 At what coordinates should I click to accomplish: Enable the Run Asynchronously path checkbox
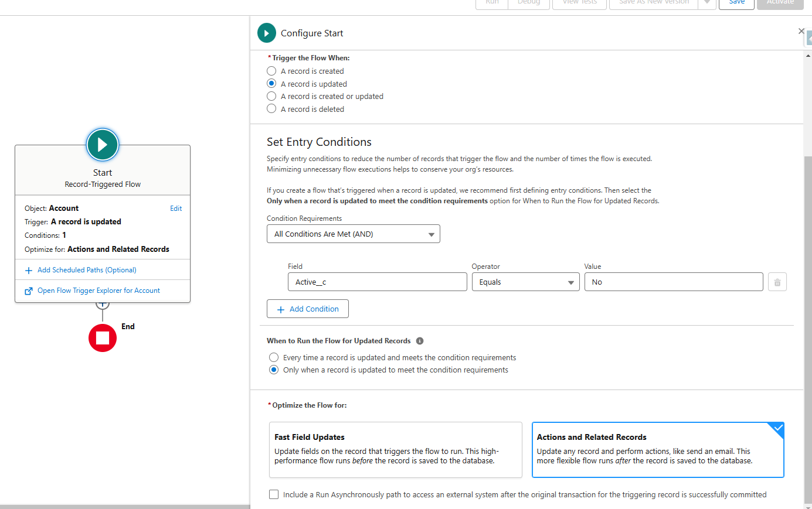coord(274,494)
